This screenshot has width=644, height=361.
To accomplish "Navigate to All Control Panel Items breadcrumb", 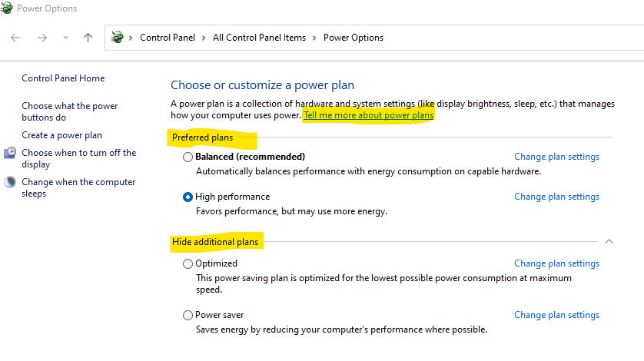I will 259,38.
